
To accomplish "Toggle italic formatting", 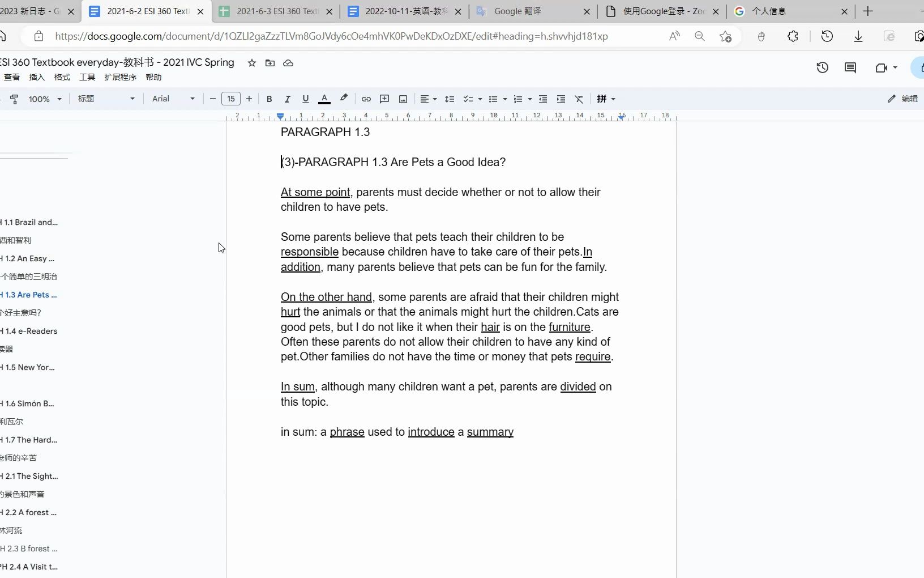I will click(x=288, y=99).
